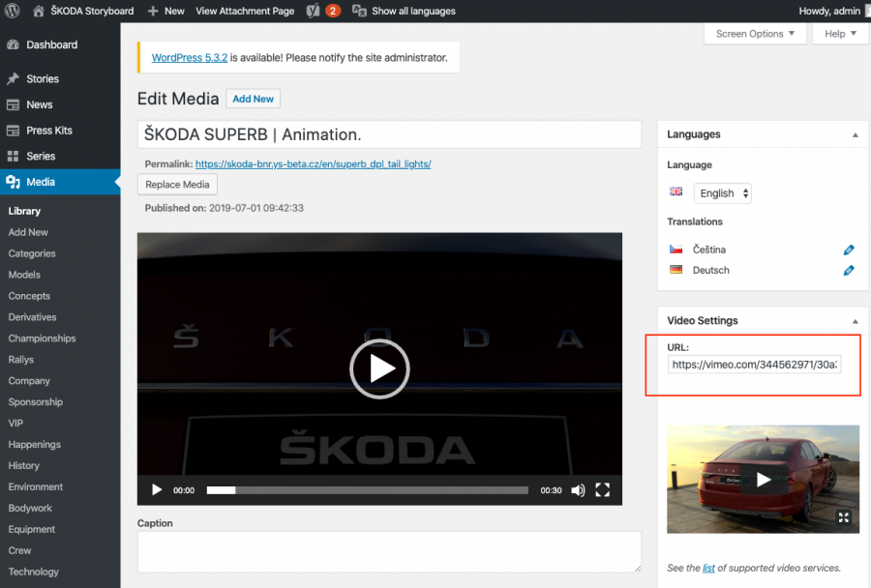
Task: Open the Environment submenu item
Action: (x=36, y=487)
